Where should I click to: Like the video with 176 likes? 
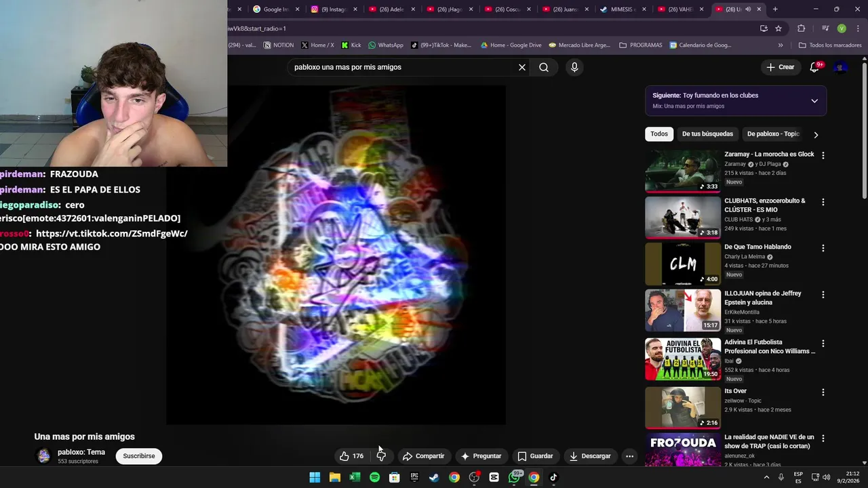click(351, 456)
